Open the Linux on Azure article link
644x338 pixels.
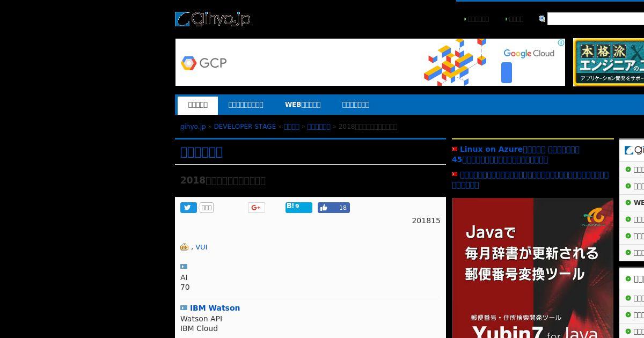point(516,155)
